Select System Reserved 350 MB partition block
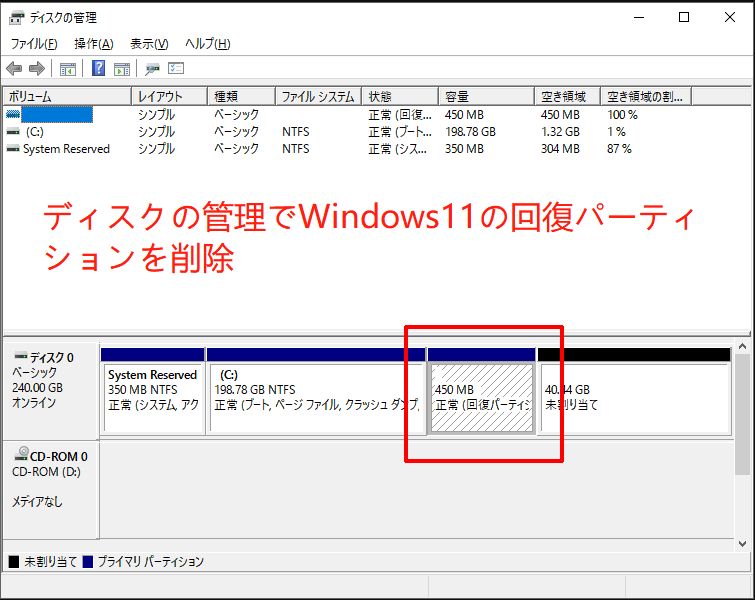The height and width of the screenshot is (600, 755). click(x=153, y=391)
